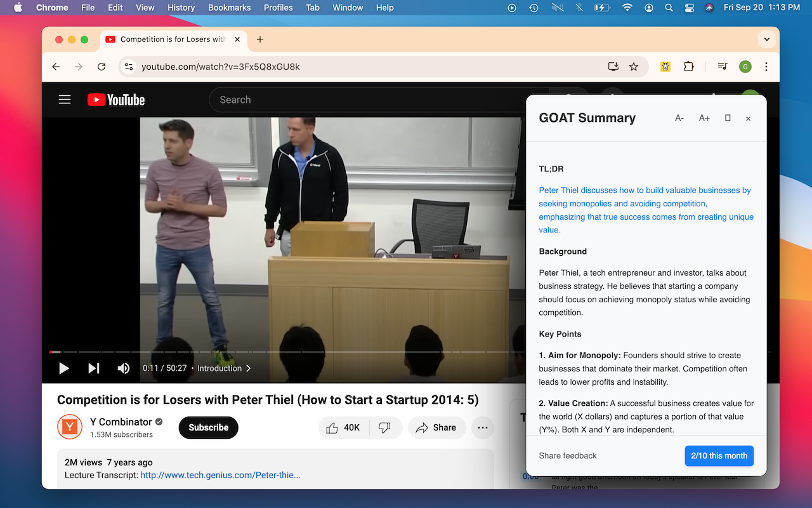Click the Key Points heading
Image resolution: width=812 pixels, height=508 pixels.
tap(560, 334)
